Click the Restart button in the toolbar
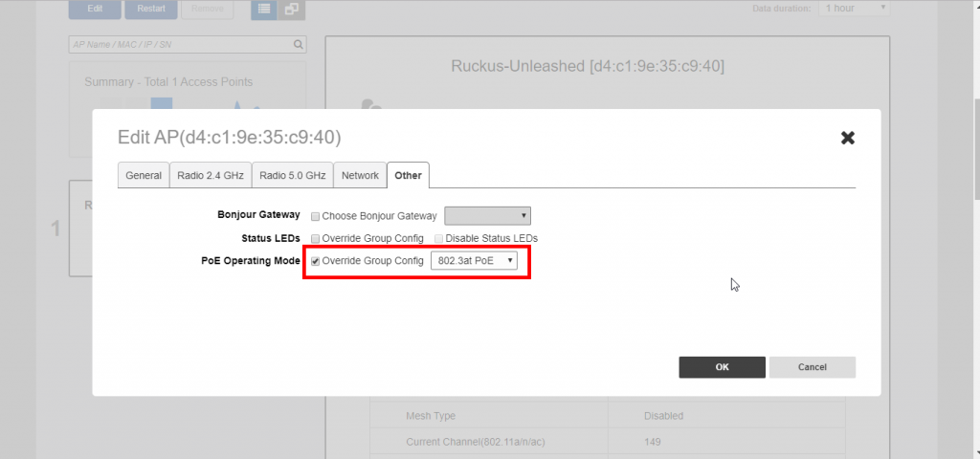980x459 pixels. [x=150, y=10]
